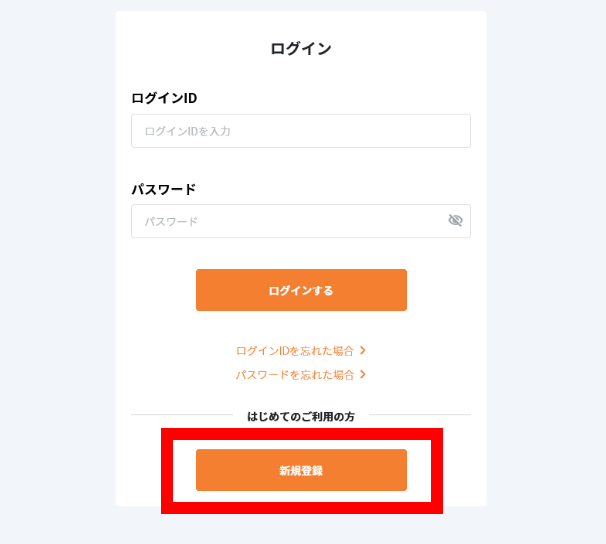This screenshot has width=606, height=544.
Task: Click the ログイン page heading
Action: pyautogui.click(x=301, y=49)
